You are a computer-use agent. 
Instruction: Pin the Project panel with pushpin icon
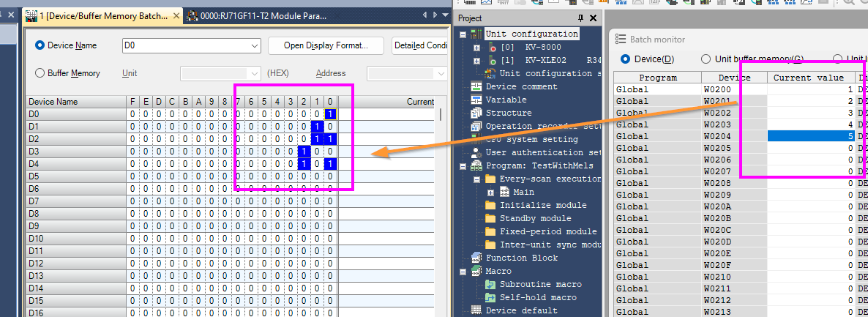[580, 18]
